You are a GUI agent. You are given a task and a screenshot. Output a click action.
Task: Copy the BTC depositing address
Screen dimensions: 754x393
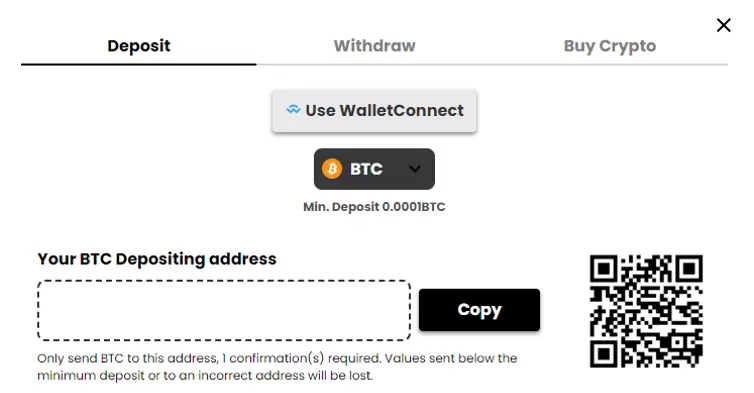479,310
